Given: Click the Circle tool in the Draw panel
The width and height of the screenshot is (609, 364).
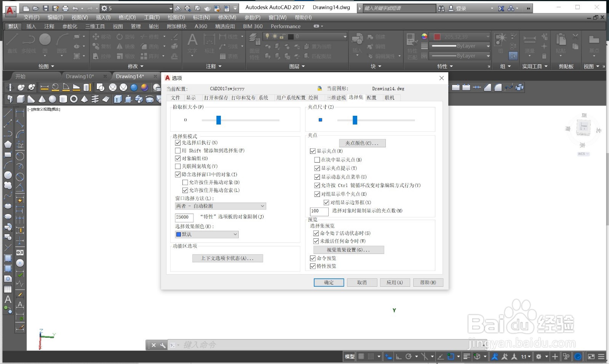Looking at the screenshot, I should coord(45,42).
